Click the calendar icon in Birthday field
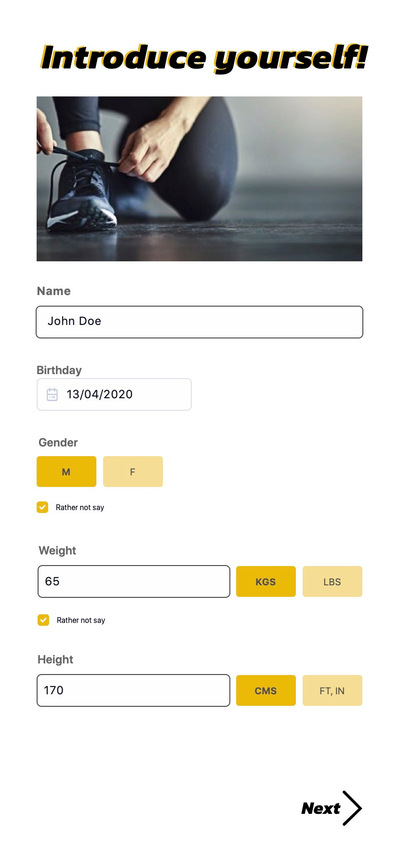The height and width of the screenshot is (864, 399). tap(52, 395)
